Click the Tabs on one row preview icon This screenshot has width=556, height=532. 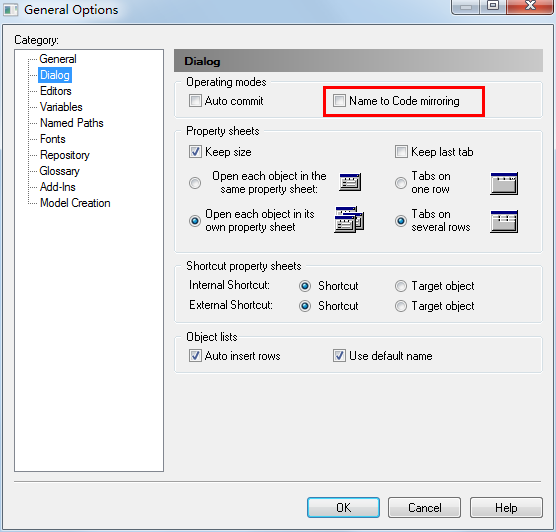pos(504,183)
